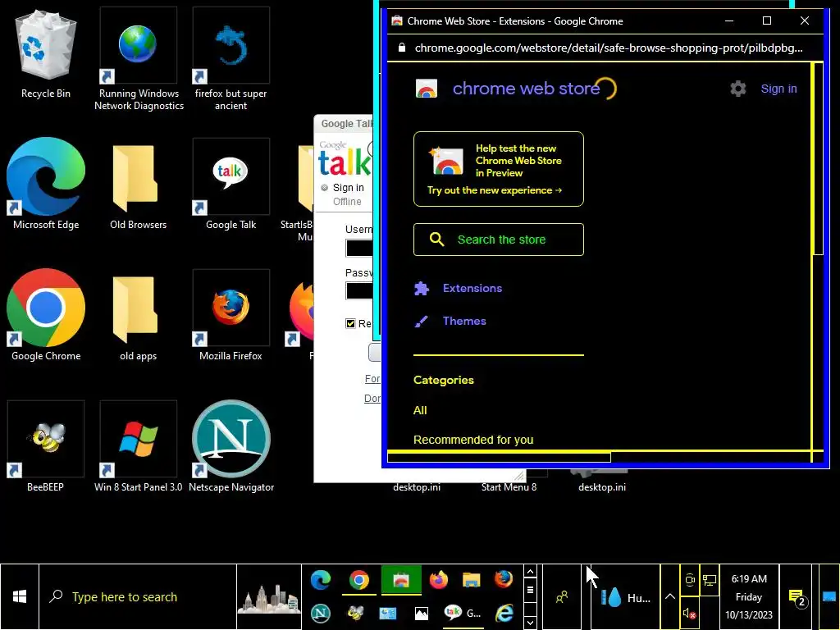Viewport: 840px width, 630px height.
Task: Click Sign in on Chrome Web Store
Action: (x=778, y=89)
